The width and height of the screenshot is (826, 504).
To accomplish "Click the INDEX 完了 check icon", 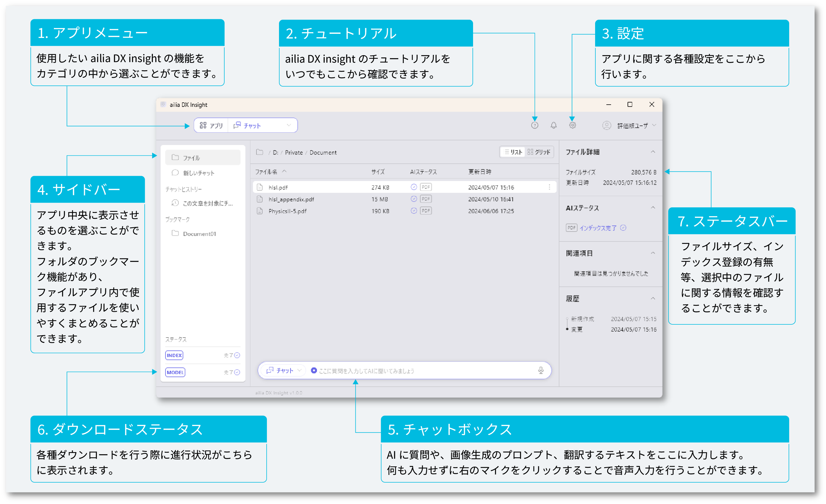I will click(237, 355).
